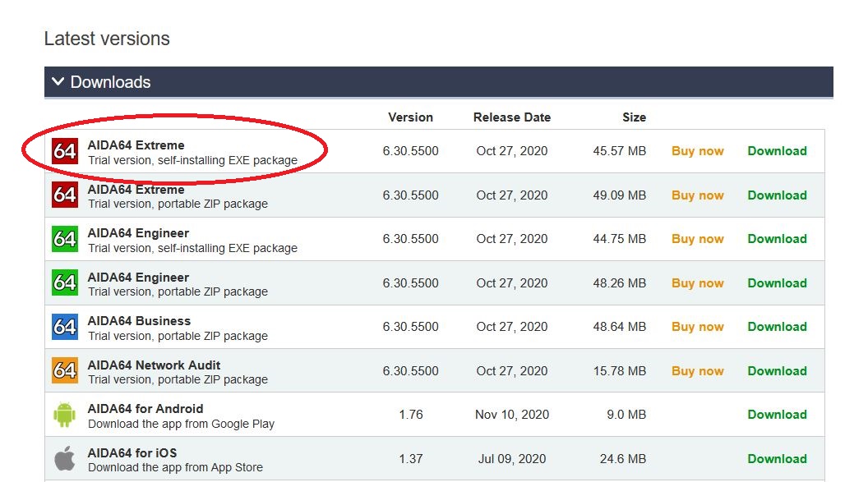Click the Version column header
This screenshot has width=868, height=482.
410,117
